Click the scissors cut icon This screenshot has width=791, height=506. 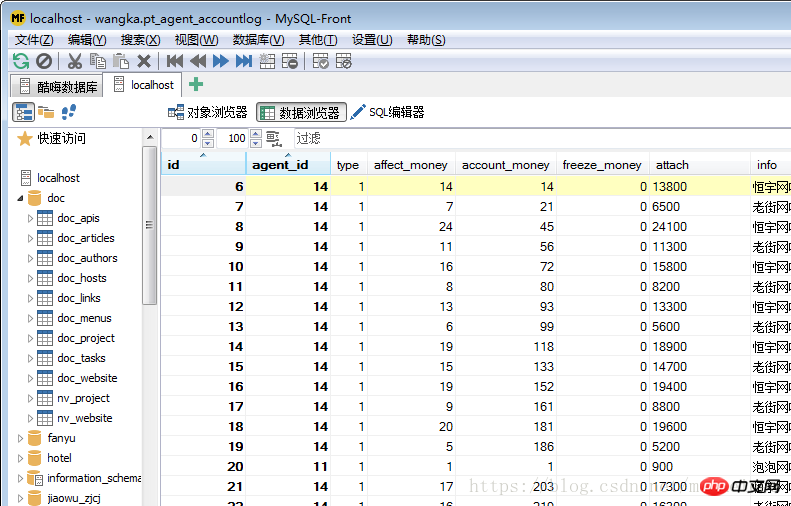click(x=75, y=61)
